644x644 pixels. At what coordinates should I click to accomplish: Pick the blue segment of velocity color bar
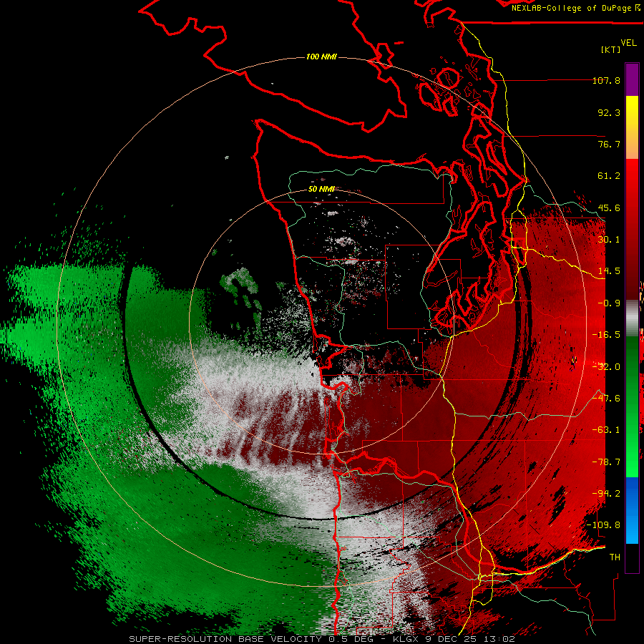coord(632,510)
